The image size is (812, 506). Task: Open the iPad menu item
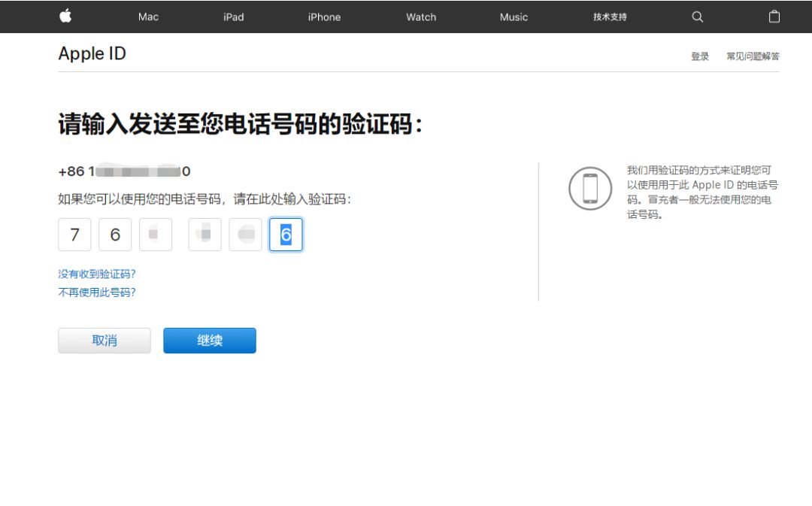pos(233,17)
